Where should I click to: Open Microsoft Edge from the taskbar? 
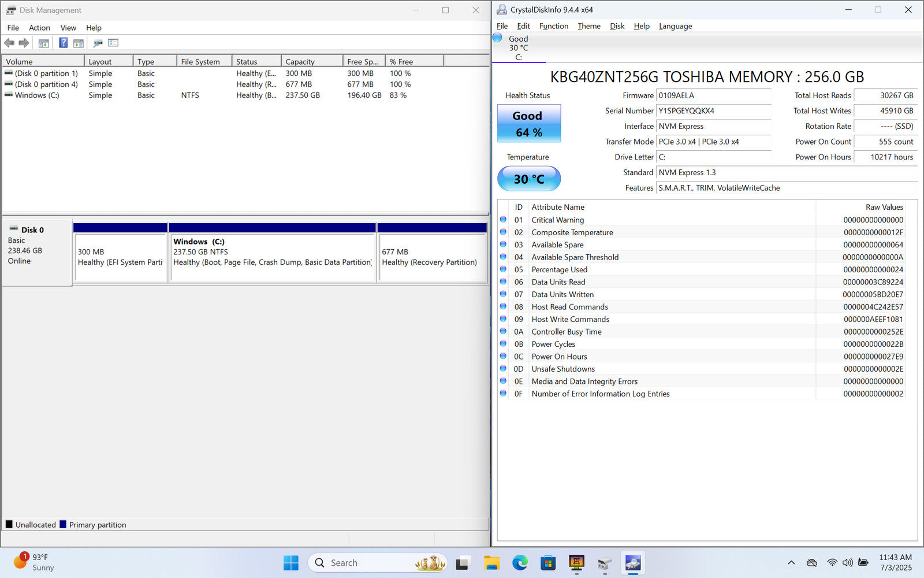(520, 562)
